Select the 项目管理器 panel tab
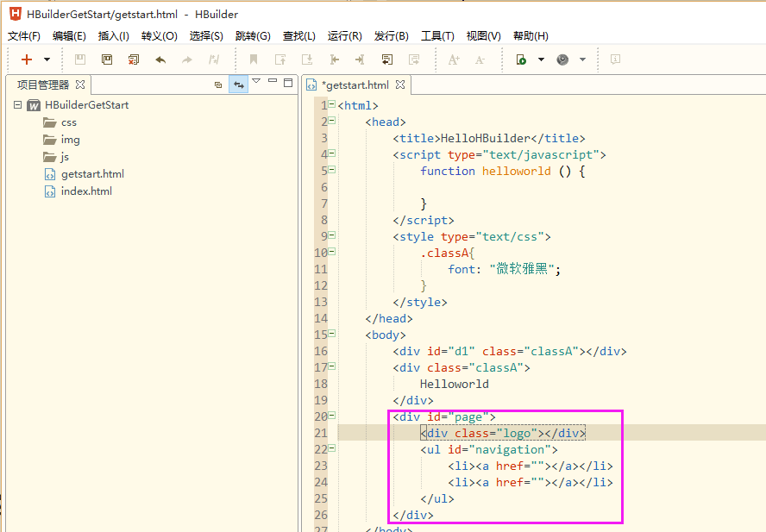The width and height of the screenshot is (766, 532). pos(43,85)
